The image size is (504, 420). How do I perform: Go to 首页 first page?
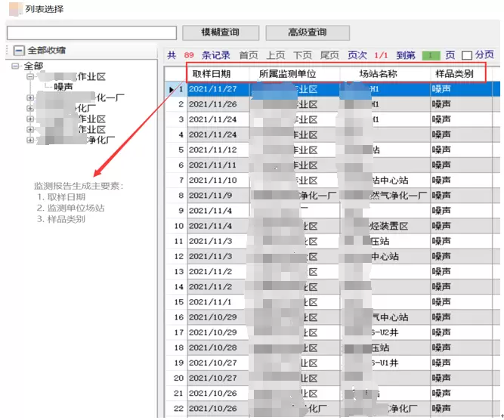249,55
